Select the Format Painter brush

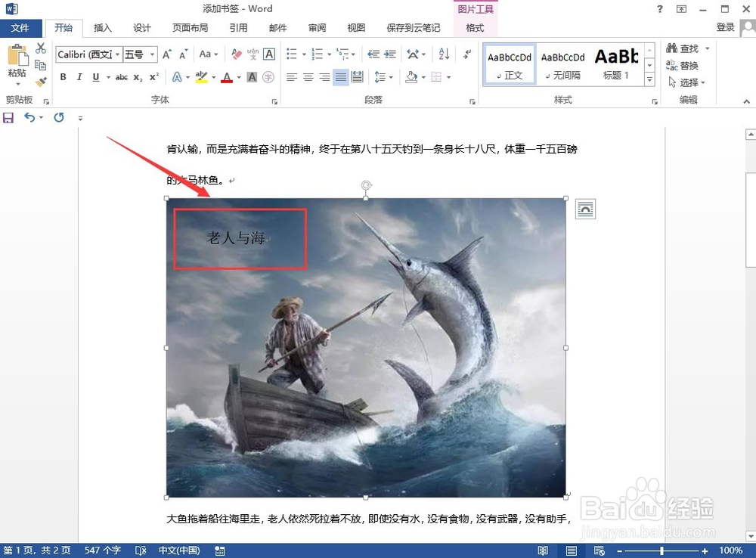point(41,82)
